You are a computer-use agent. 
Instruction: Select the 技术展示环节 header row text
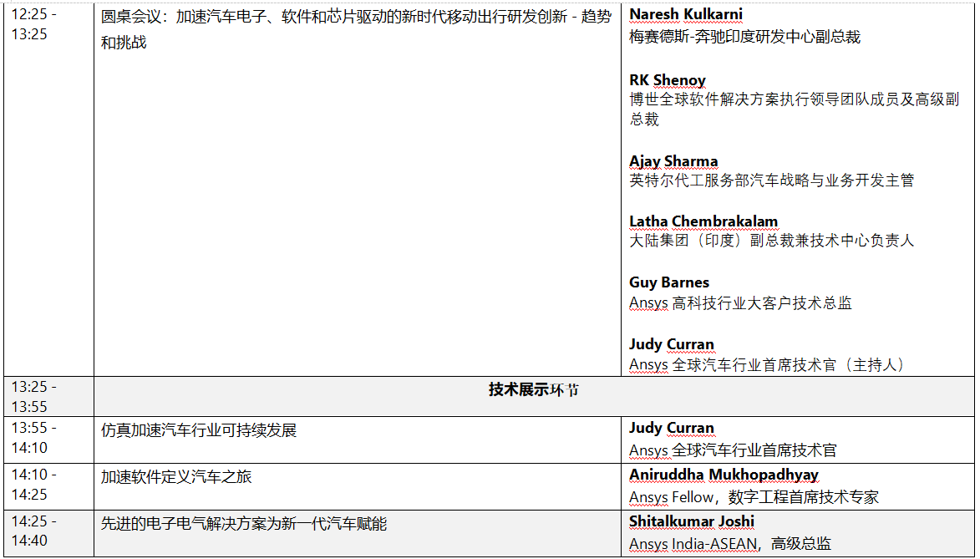pos(533,390)
